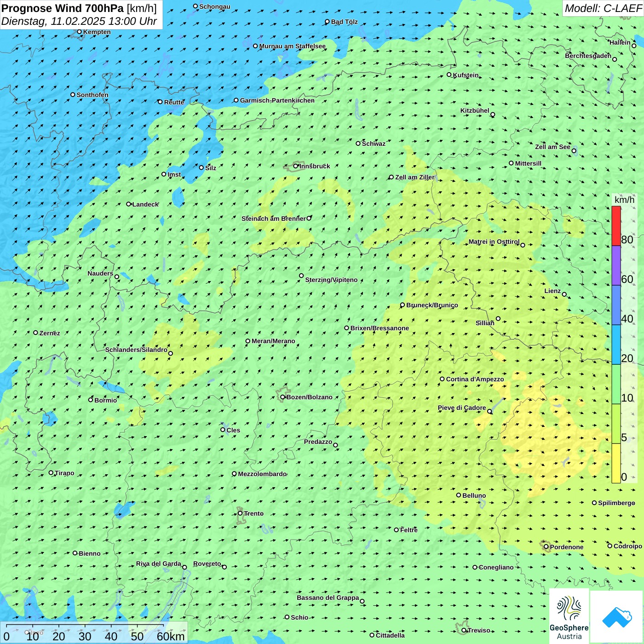Select the yellow 0 km/h legend color

pos(616,463)
